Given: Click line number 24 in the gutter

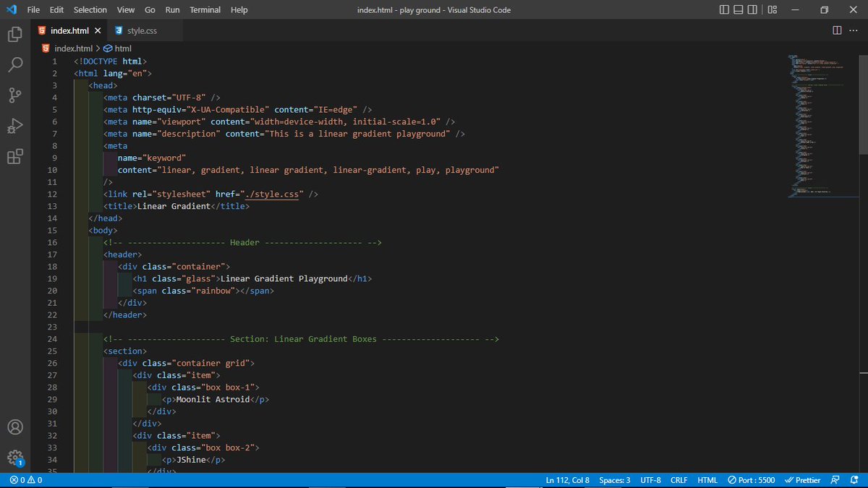Looking at the screenshot, I should (x=52, y=339).
